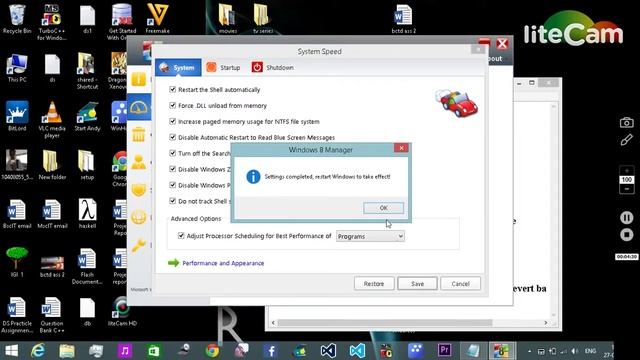
Task: Select the tv series folder on desktop
Action: pyautogui.click(x=262, y=19)
